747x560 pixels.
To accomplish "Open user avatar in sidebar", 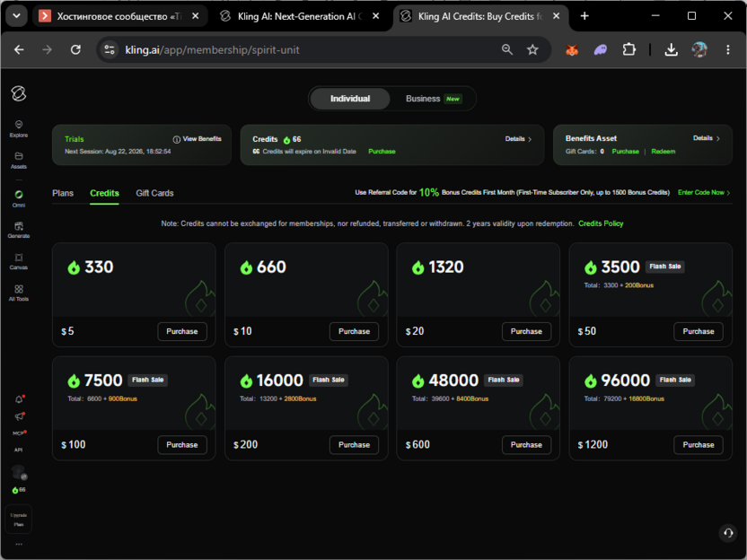I will pyautogui.click(x=19, y=472).
